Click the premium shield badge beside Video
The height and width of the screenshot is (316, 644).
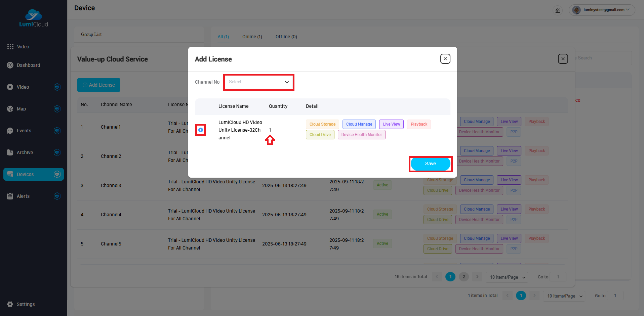57,87
